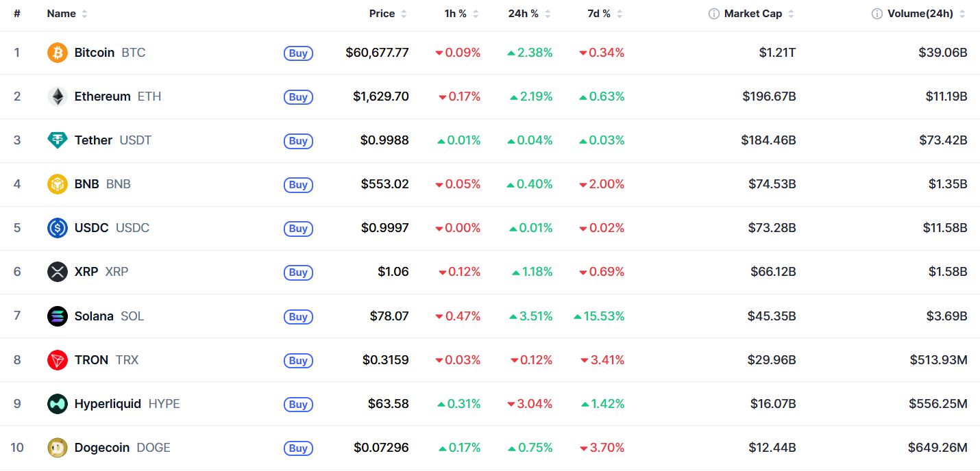Image resolution: width=980 pixels, height=471 pixels.
Task: Click the TRON logo icon
Action: (x=58, y=360)
